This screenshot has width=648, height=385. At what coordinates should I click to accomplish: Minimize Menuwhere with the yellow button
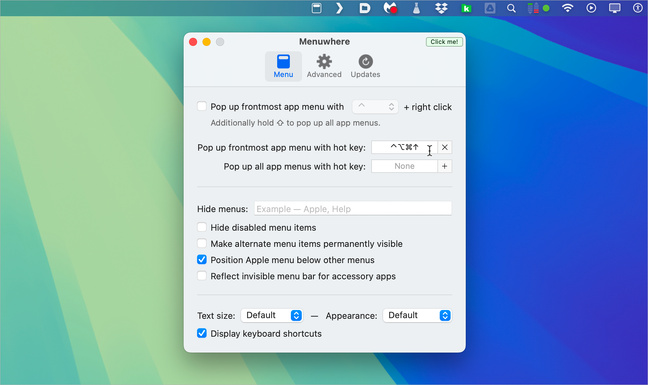tap(207, 42)
